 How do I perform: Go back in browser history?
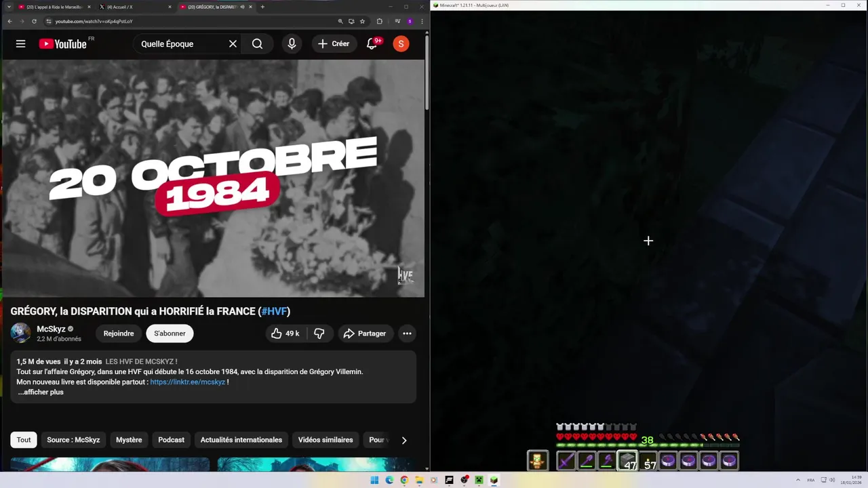(9, 21)
